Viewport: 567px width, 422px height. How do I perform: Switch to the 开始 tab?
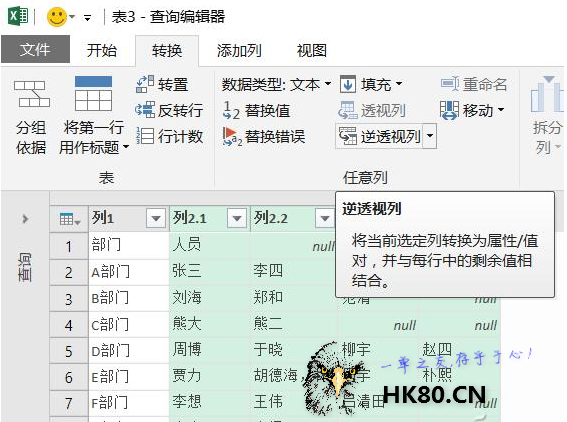[102, 50]
